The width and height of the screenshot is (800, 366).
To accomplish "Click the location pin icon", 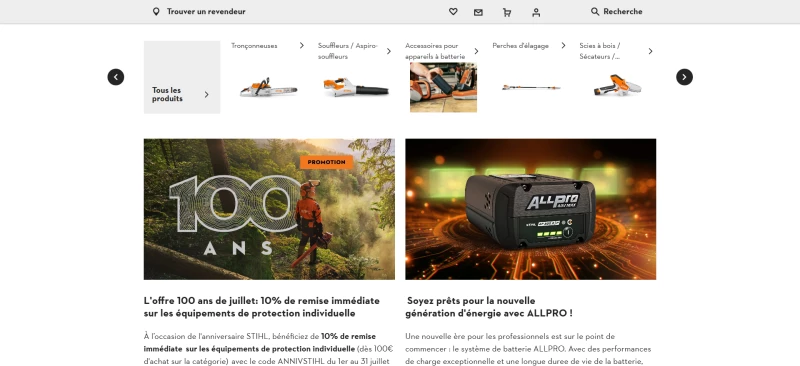I will coord(156,11).
